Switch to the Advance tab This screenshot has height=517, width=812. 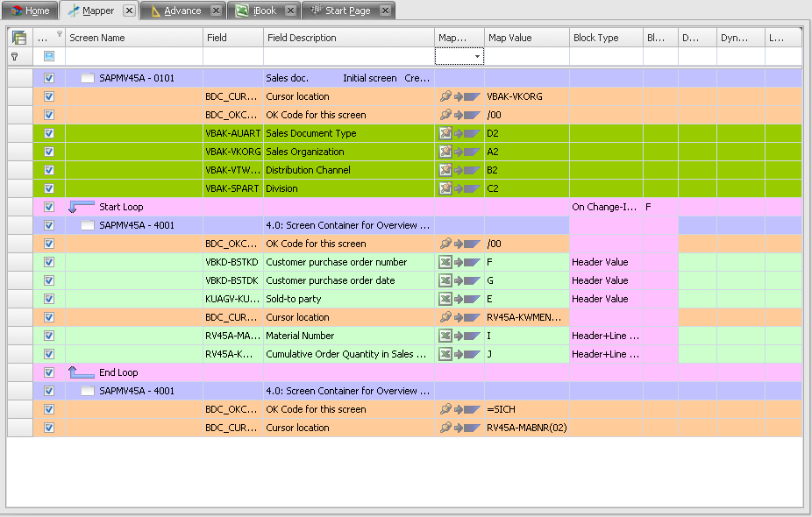175,11
